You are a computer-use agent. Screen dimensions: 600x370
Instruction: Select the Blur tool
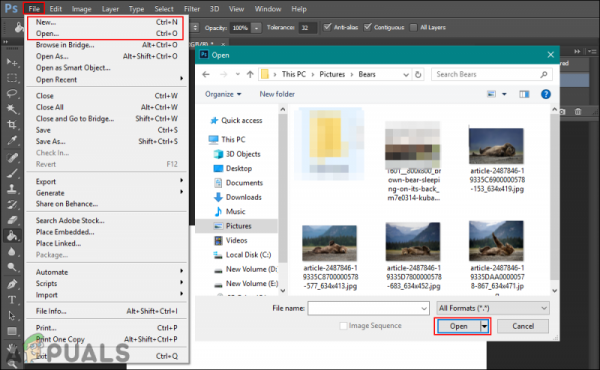12,251
